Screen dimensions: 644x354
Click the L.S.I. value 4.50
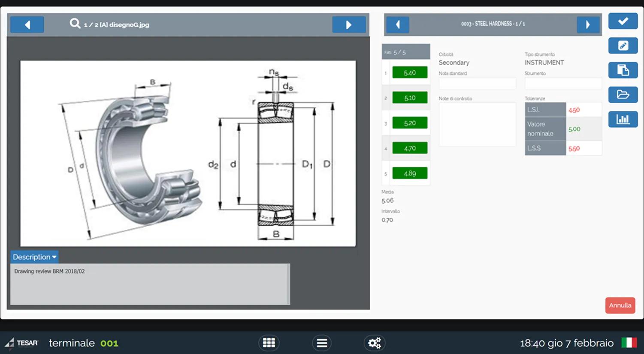point(574,110)
